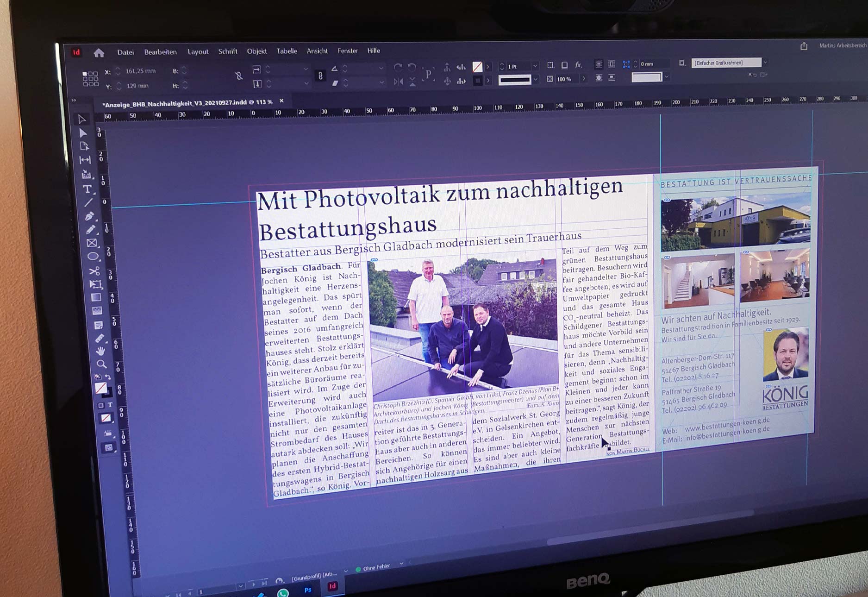
Task: Select the Selection tool arrow
Action: coord(82,119)
